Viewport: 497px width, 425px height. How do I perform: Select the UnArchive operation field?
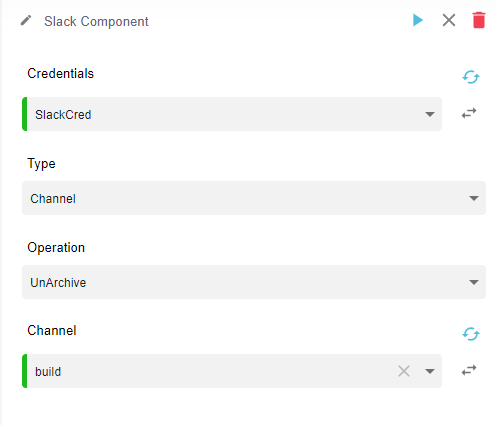[x=254, y=282]
